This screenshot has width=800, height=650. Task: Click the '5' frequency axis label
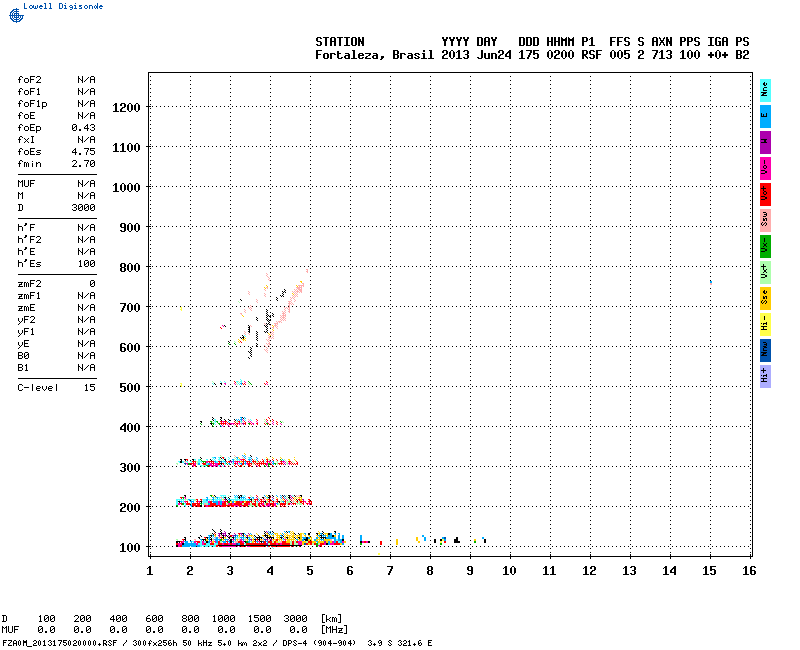pos(310,571)
